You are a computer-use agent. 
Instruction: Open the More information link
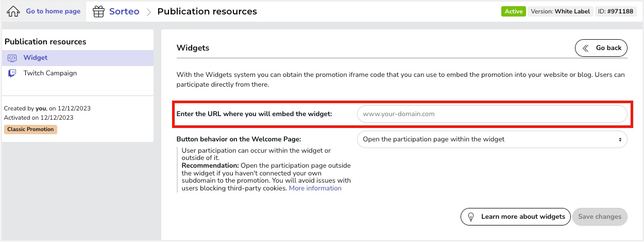[x=315, y=188]
